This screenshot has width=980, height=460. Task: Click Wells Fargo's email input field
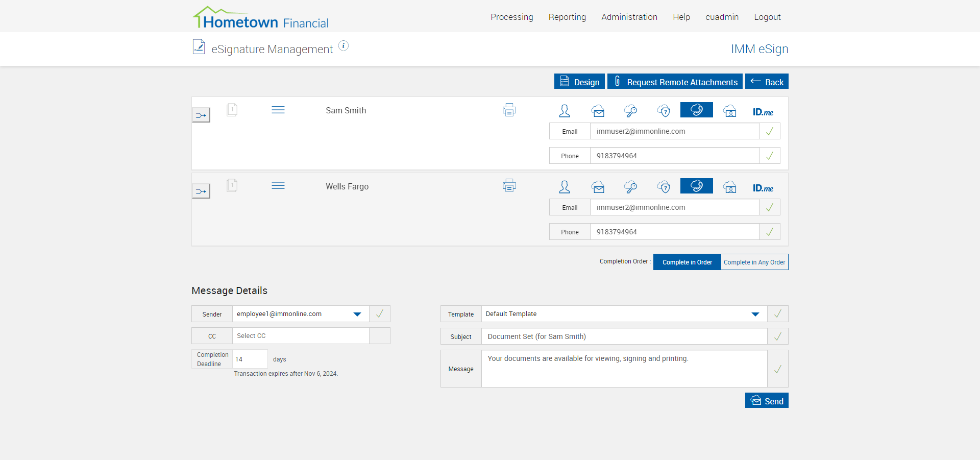coord(674,207)
